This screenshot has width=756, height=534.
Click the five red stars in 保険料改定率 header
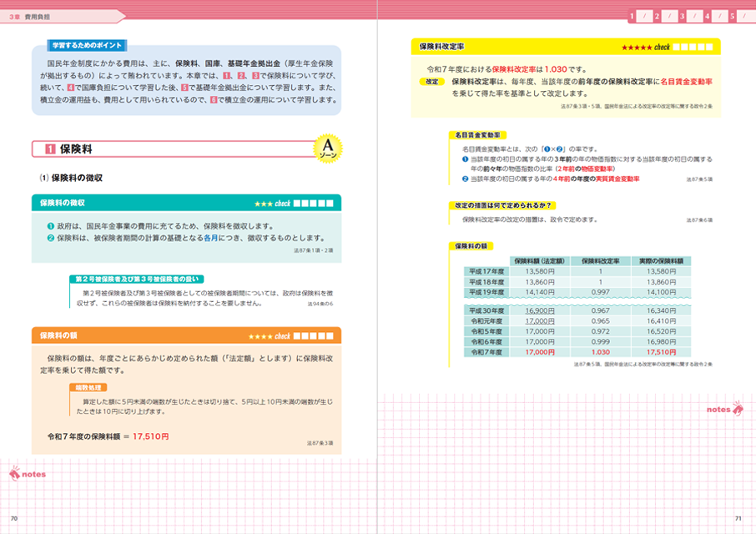click(635, 48)
